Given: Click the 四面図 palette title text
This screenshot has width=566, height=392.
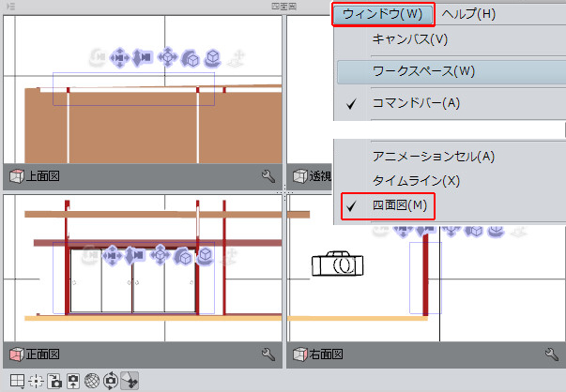Looking at the screenshot, I should pos(284,7).
